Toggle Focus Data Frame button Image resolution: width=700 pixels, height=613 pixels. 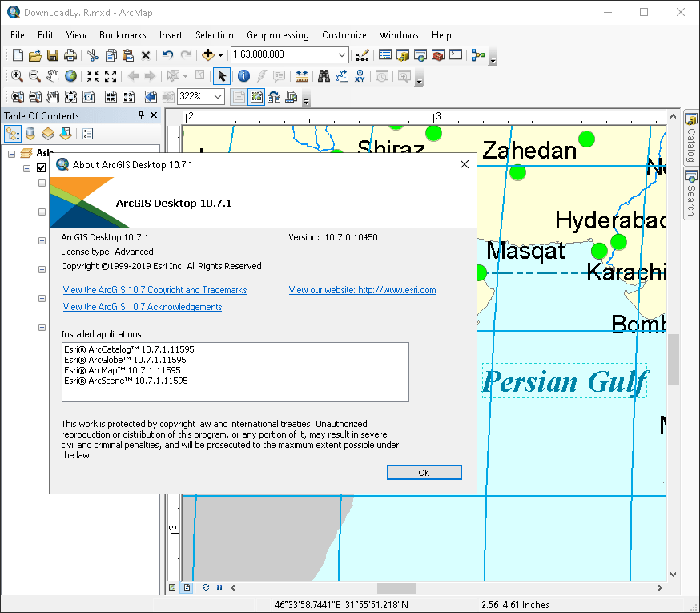[257, 96]
